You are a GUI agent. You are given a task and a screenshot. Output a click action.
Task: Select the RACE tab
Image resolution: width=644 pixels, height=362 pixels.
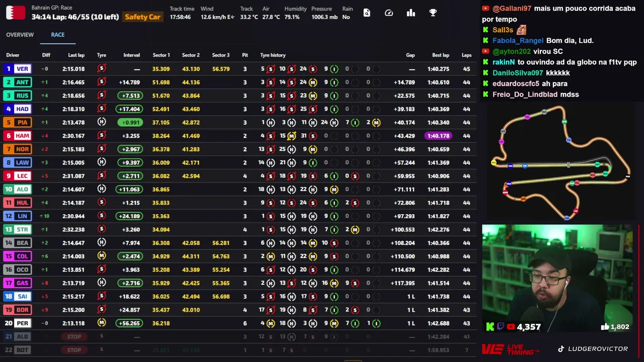click(x=58, y=35)
